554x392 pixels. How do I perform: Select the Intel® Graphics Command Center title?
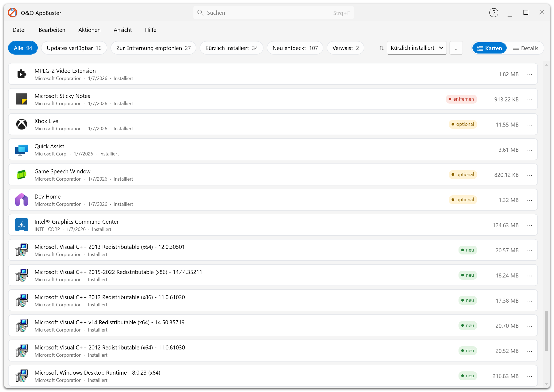click(x=77, y=222)
